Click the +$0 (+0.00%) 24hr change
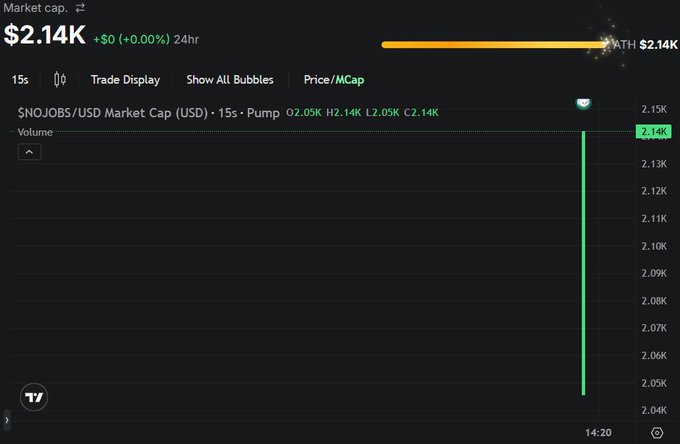Screen dimensions: 680x444 point(146,39)
